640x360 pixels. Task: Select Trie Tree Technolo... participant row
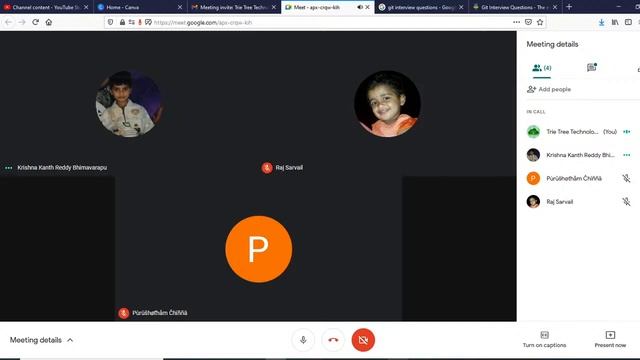coord(579,131)
